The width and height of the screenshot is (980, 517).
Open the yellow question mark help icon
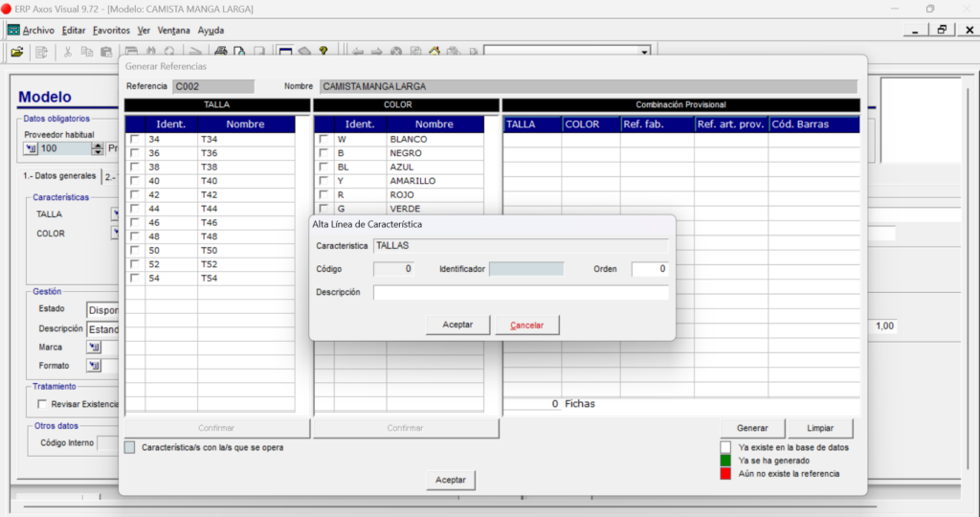point(323,52)
